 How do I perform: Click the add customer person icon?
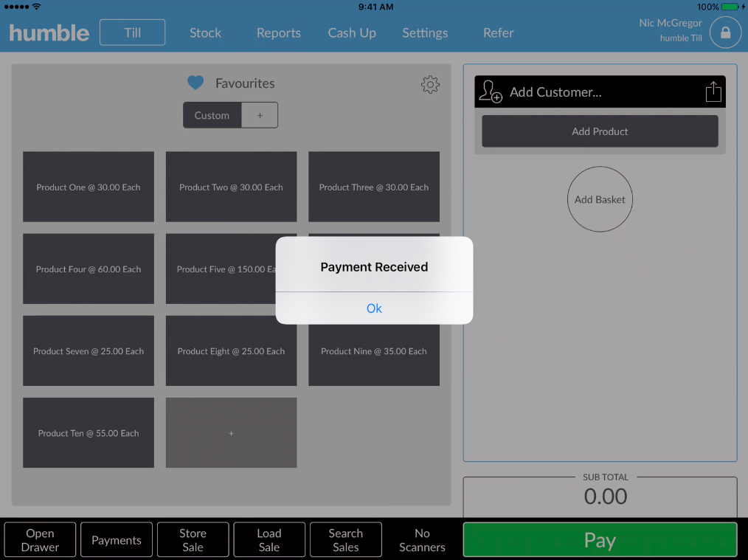click(491, 91)
